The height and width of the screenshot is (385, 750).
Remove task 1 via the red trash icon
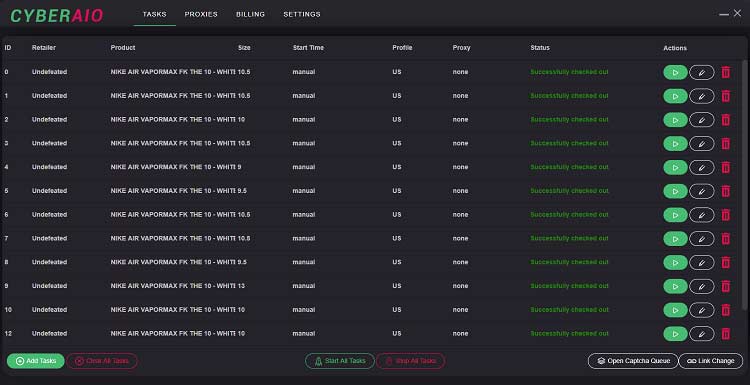(x=726, y=96)
